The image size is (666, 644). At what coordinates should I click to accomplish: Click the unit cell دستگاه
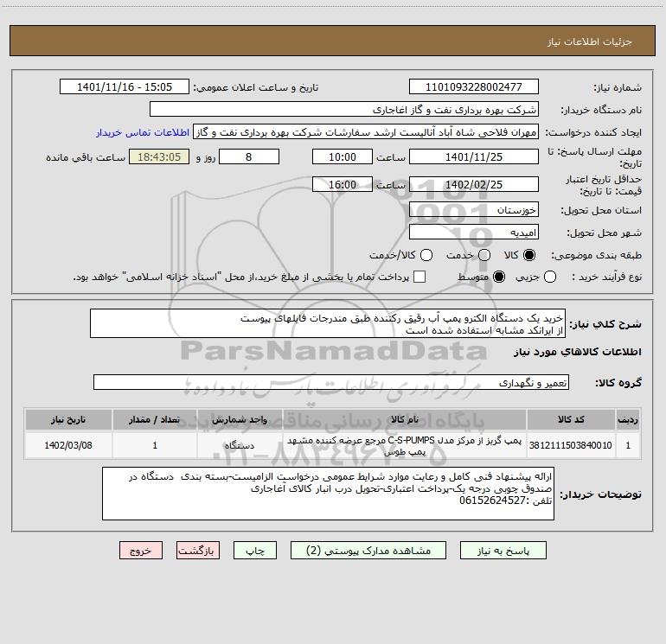coord(240,445)
